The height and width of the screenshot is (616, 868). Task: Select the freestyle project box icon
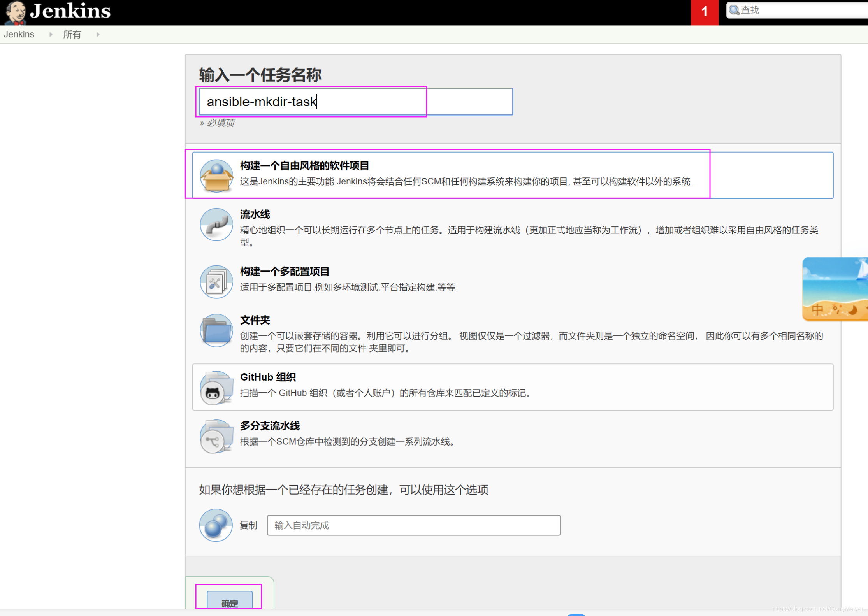click(x=216, y=175)
